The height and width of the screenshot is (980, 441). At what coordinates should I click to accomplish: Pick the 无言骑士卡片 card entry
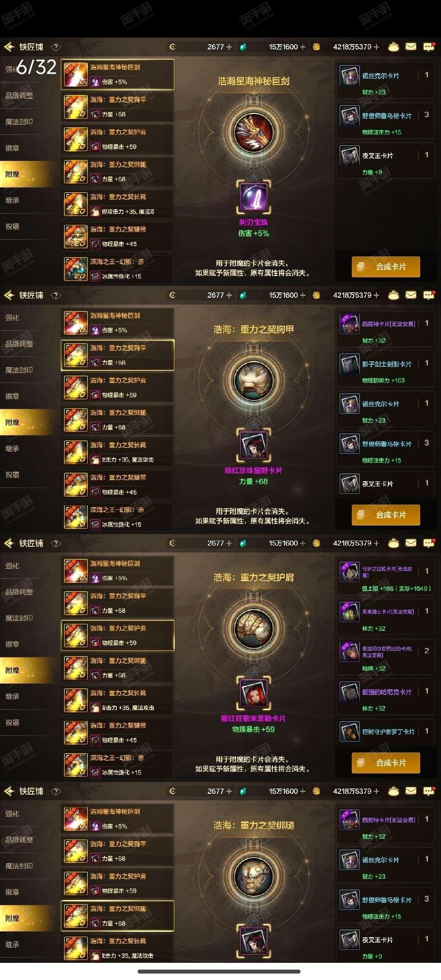point(385,617)
